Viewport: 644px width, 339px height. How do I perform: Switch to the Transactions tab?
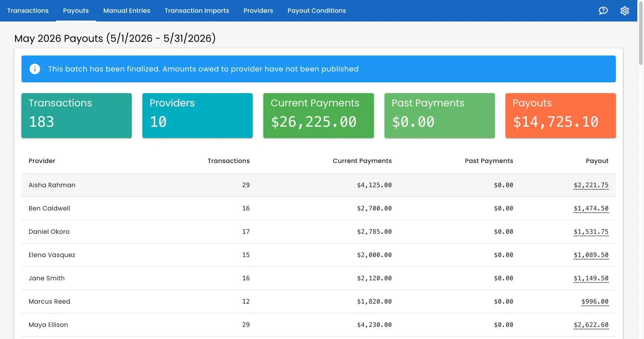[x=28, y=10]
